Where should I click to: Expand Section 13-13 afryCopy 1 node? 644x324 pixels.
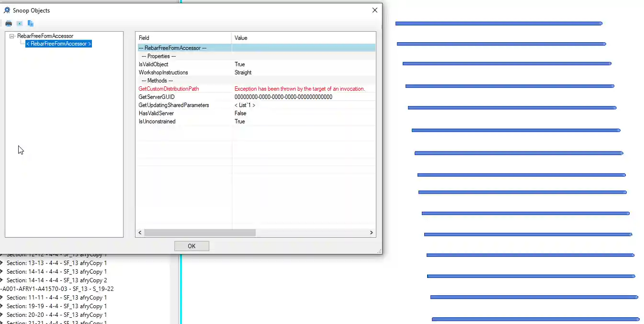pyautogui.click(x=1, y=263)
